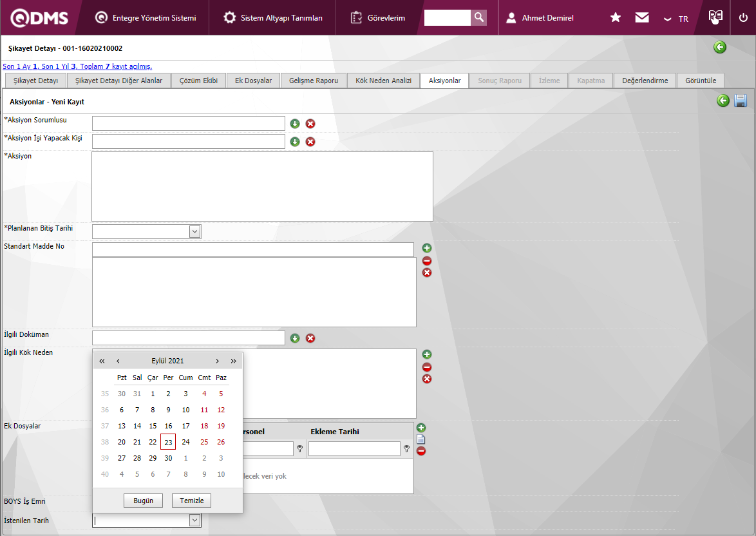Click green back arrow beside save icon
756x536 pixels.
click(723, 100)
